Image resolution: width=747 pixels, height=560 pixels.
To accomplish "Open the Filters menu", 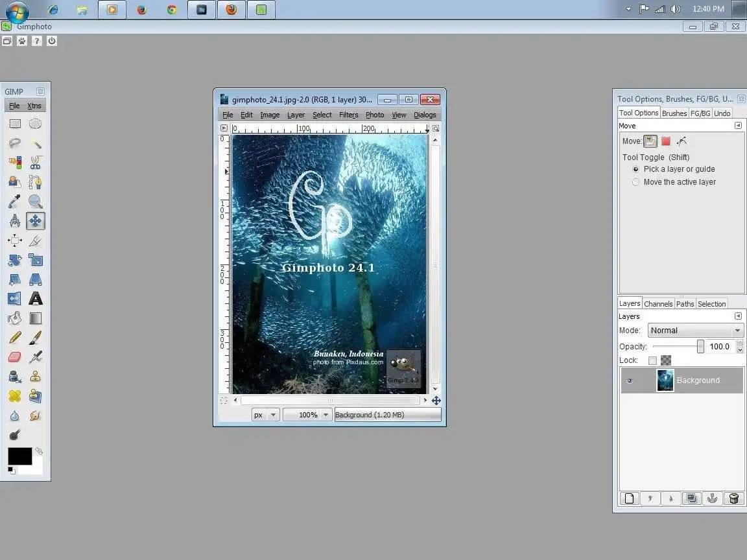I will [x=348, y=115].
